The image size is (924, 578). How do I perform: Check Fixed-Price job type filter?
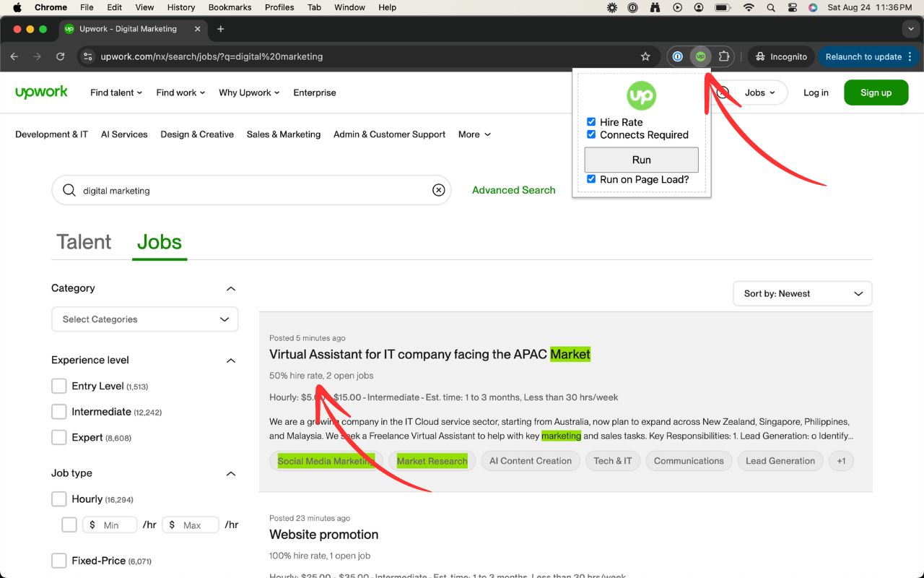pos(59,561)
